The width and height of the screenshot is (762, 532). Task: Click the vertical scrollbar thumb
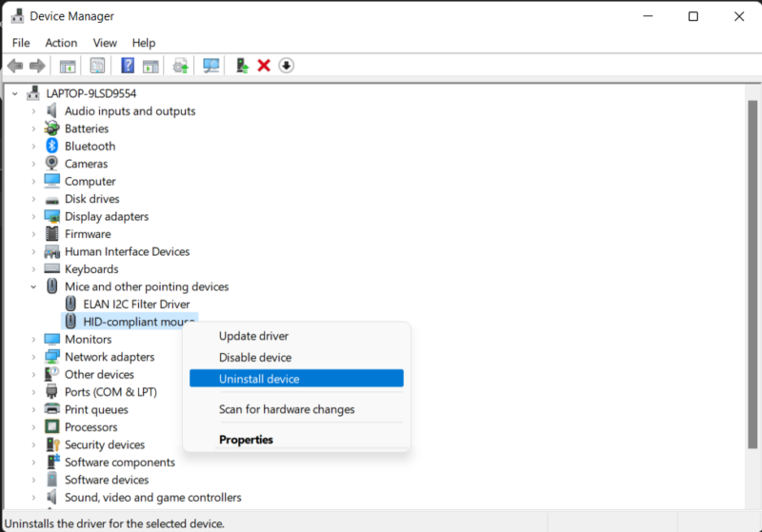click(752, 274)
